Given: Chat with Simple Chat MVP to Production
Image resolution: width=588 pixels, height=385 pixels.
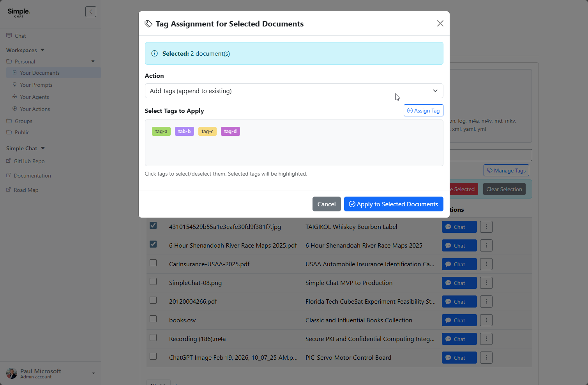Looking at the screenshot, I should pyautogui.click(x=459, y=283).
